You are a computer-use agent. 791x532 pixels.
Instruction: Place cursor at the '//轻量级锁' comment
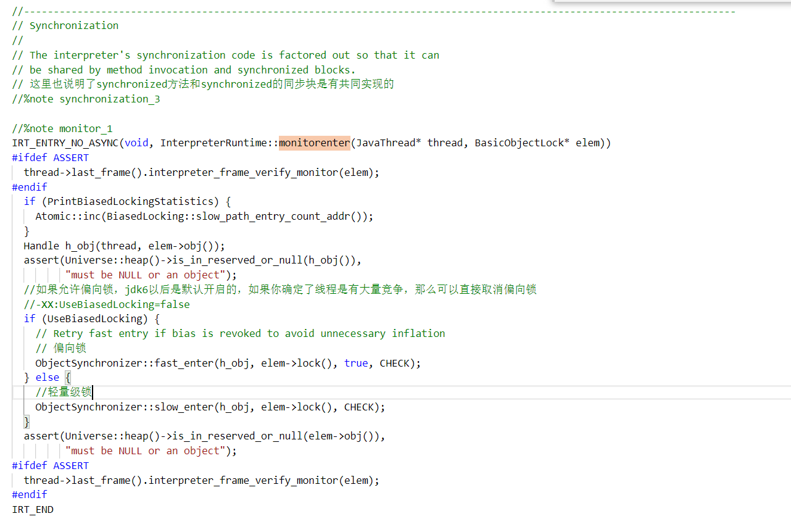click(x=64, y=393)
